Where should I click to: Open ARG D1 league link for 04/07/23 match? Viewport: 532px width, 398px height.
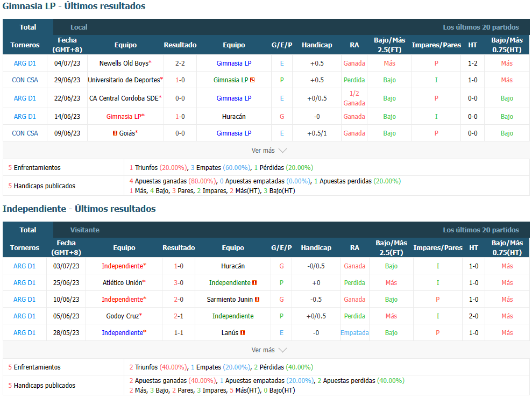(25, 63)
